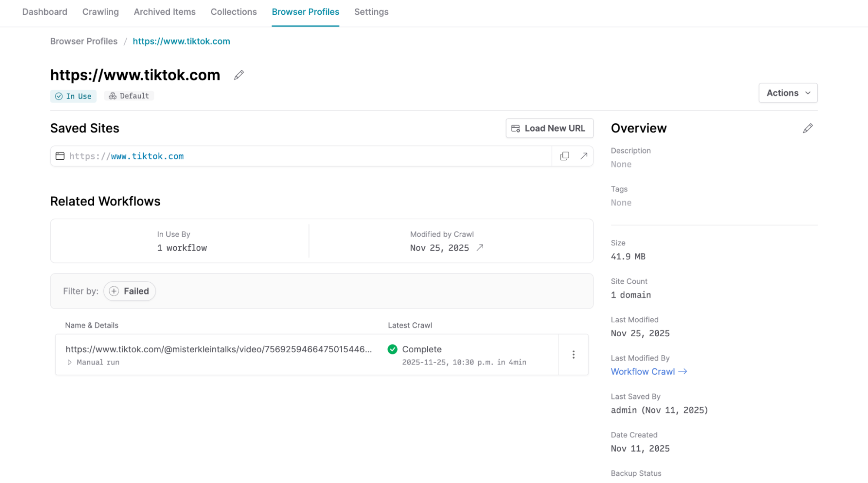Open the crawl row's three-dot options menu

click(573, 354)
